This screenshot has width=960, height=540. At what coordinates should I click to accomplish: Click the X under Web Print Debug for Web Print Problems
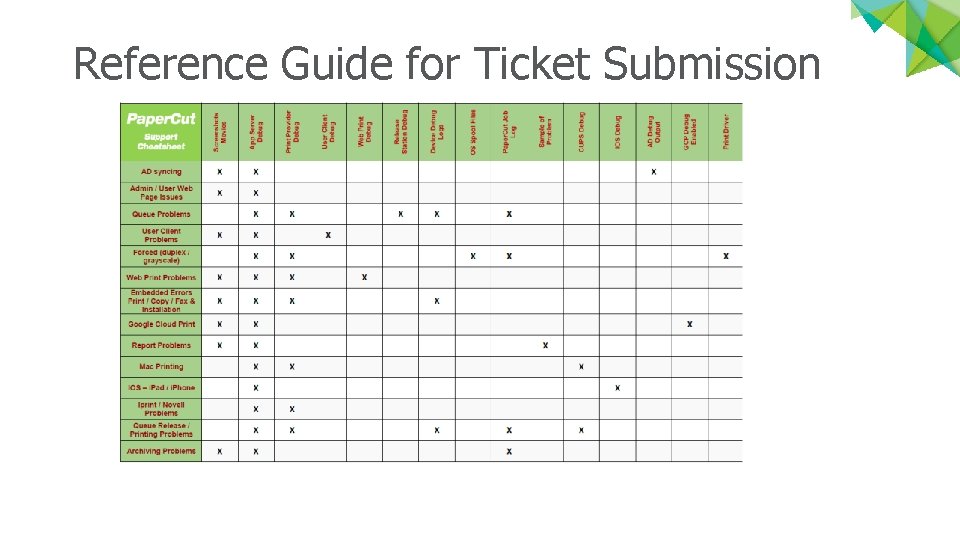(x=364, y=277)
